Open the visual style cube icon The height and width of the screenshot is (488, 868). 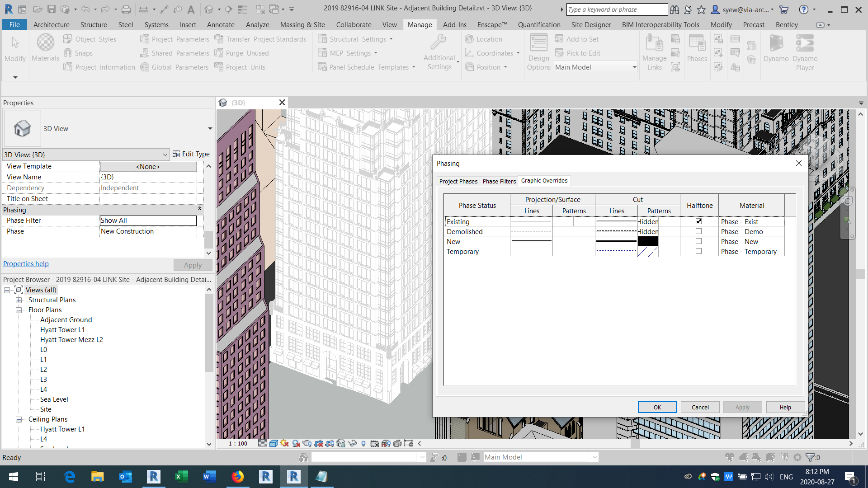(273, 443)
